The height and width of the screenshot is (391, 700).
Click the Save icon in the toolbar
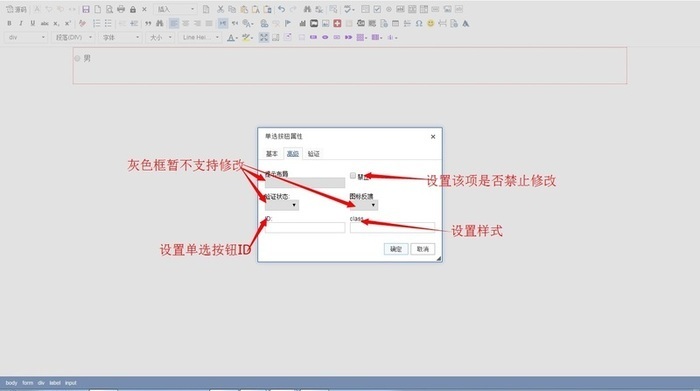pyautogui.click(x=86, y=9)
